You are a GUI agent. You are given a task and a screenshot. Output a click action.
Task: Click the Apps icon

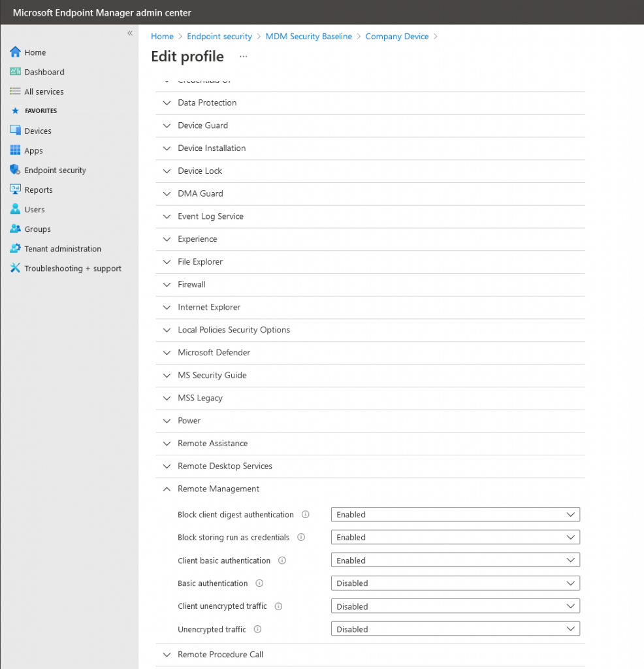coord(14,150)
